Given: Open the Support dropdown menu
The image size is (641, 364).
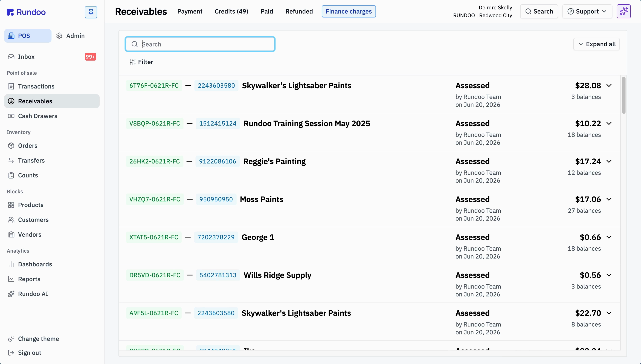Looking at the screenshot, I should [587, 11].
